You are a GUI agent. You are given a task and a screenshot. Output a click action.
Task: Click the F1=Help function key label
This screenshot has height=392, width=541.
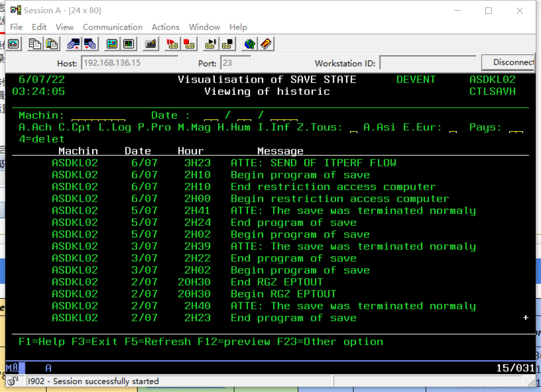(41, 342)
